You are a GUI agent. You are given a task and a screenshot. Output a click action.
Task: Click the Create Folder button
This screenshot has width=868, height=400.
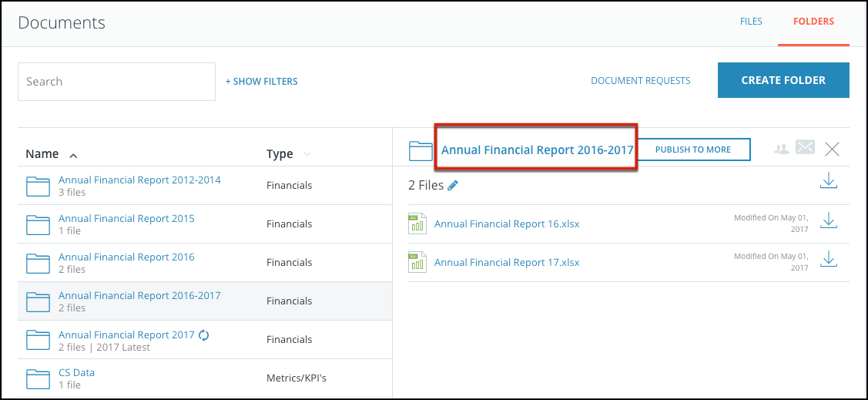(783, 80)
